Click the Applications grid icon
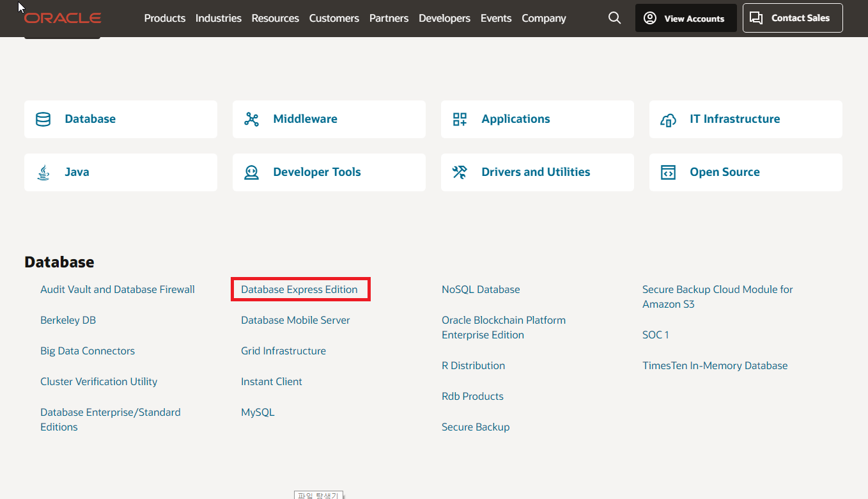The width and height of the screenshot is (868, 499). point(460,119)
